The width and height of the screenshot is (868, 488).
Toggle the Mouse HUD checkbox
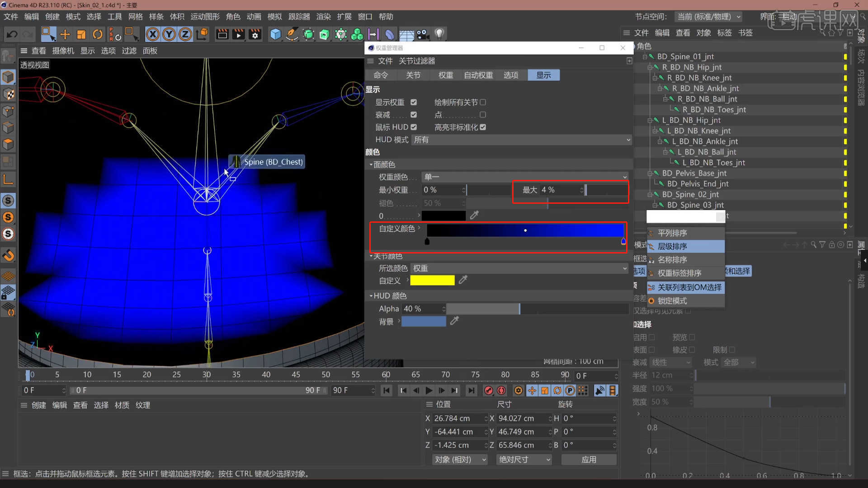point(414,127)
